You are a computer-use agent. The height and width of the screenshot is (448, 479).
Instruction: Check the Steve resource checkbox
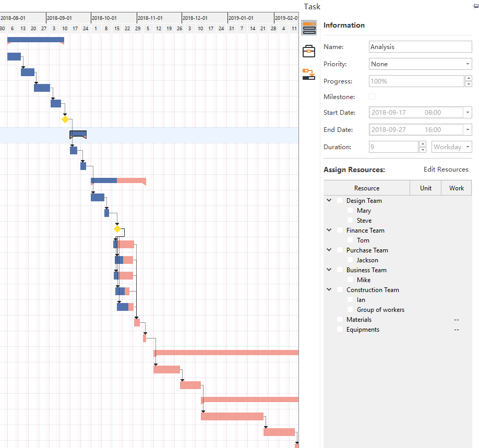click(350, 221)
